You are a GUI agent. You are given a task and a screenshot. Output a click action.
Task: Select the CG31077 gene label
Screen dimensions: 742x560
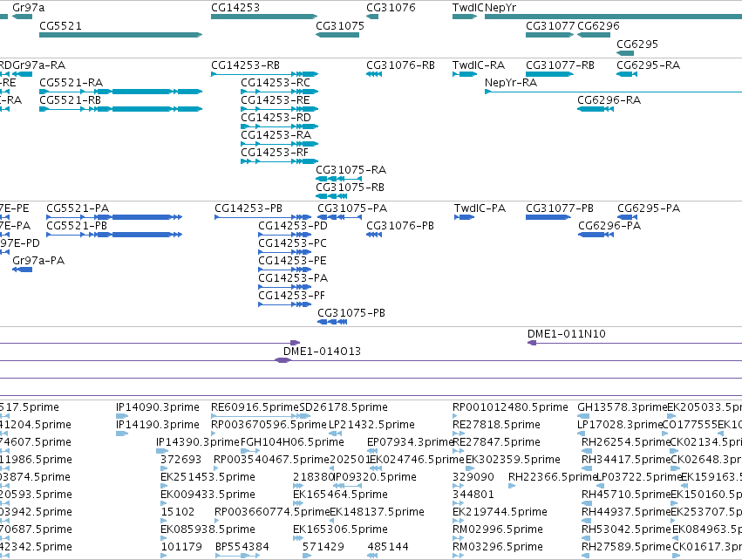pos(550,25)
